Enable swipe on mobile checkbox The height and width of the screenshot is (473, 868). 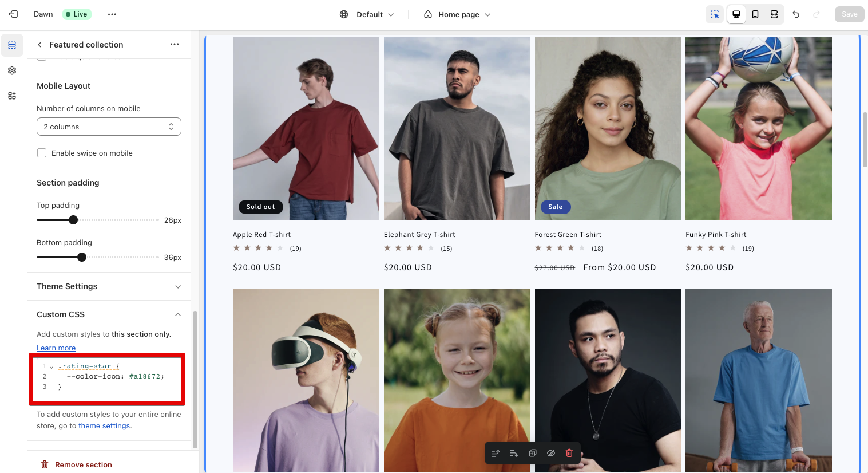click(x=42, y=153)
